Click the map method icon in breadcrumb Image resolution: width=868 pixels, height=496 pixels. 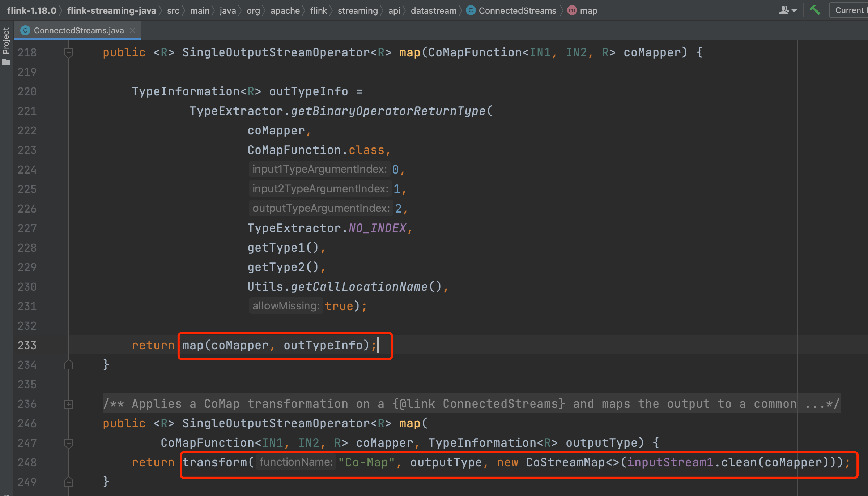click(x=572, y=10)
